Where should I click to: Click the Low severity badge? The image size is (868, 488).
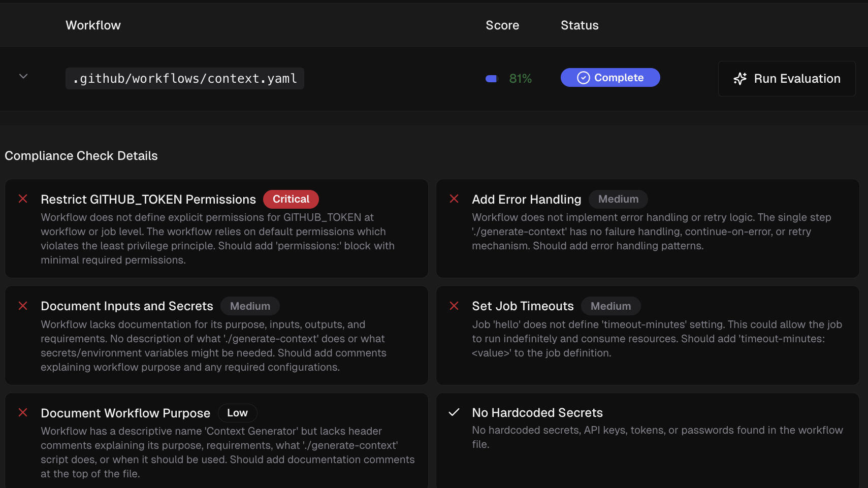click(x=237, y=413)
